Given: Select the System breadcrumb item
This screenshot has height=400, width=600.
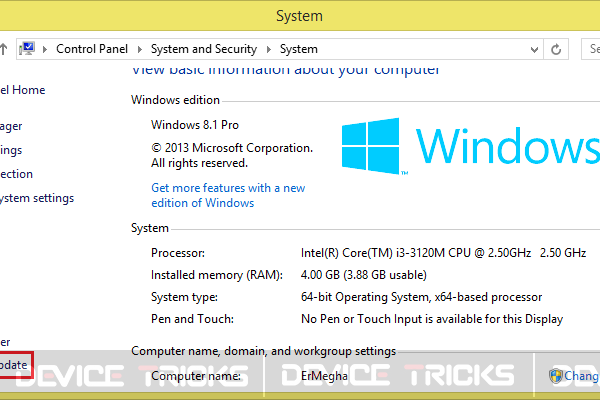Looking at the screenshot, I should (x=298, y=49).
